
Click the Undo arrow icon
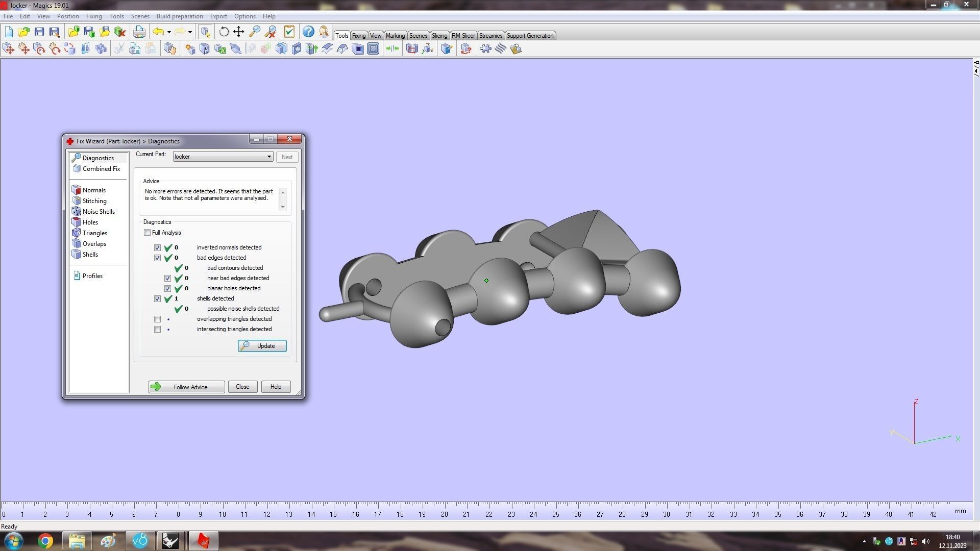tap(158, 32)
